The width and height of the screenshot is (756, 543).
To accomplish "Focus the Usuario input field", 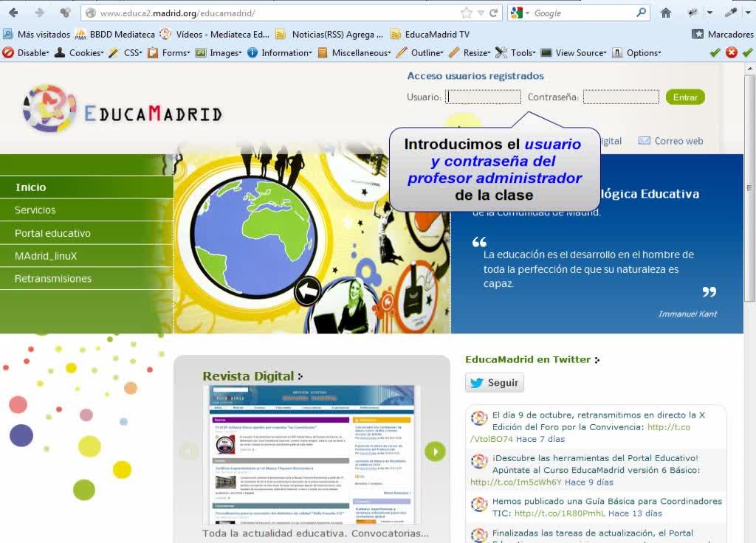I will [x=483, y=97].
